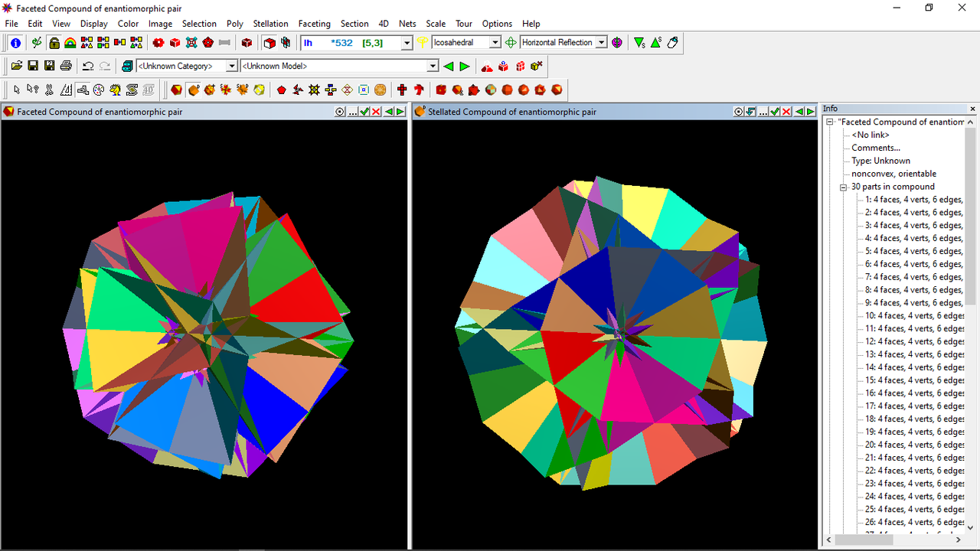Collapse the Faceted Compound tree root node
This screenshot has height=551, width=980.
point(830,122)
